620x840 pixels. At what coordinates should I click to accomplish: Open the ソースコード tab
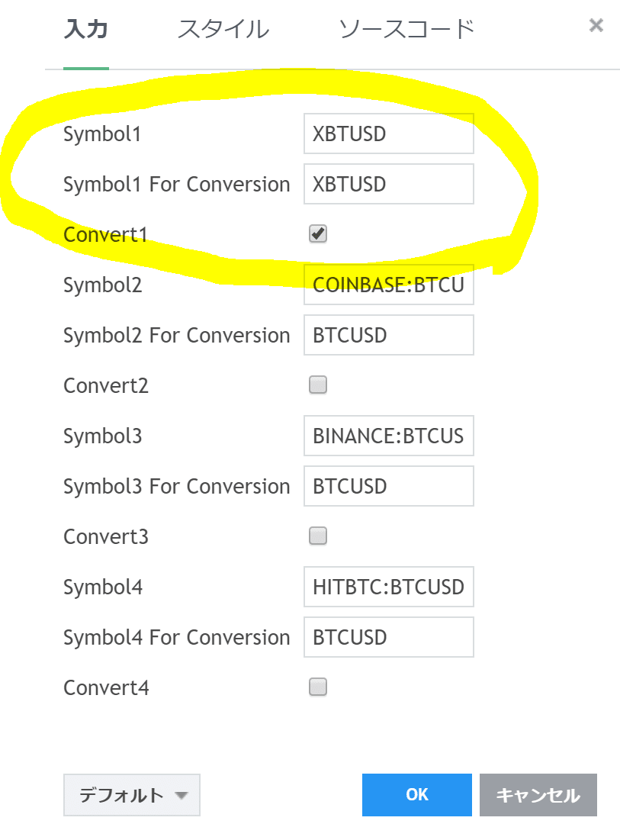click(x=406, y=30)
